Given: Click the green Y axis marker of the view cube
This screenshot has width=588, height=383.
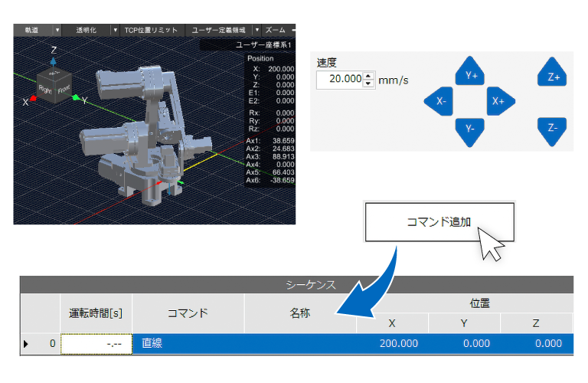Looking at the screenshot, I should [76, 97].
